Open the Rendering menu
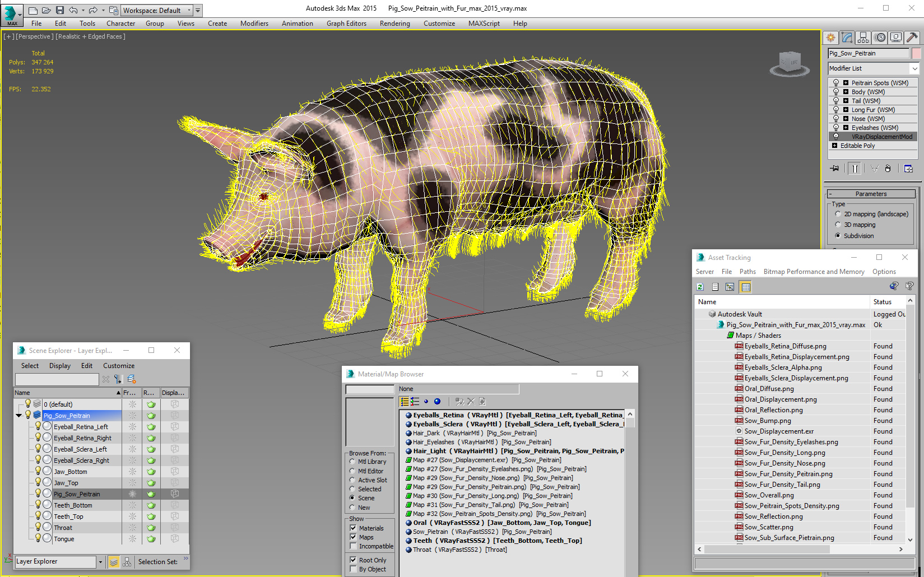924x577 pixels. pos(394,24)
